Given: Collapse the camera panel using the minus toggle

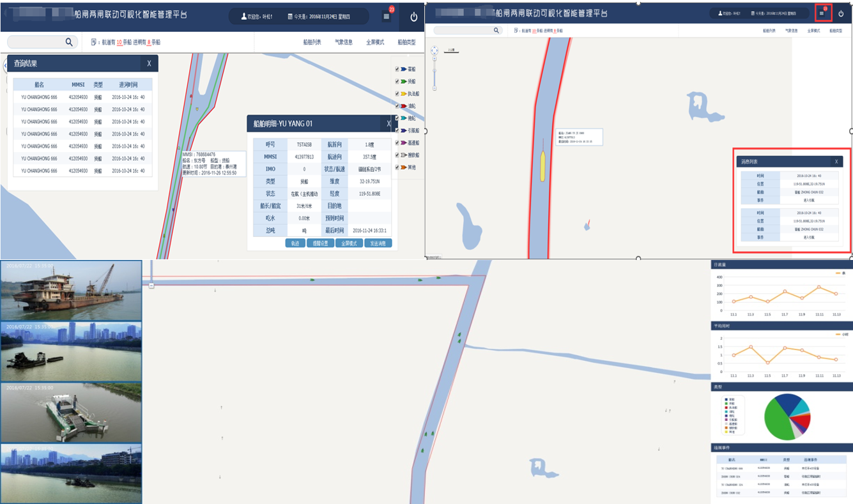Looking at the screenshot, I should [151, 285].
